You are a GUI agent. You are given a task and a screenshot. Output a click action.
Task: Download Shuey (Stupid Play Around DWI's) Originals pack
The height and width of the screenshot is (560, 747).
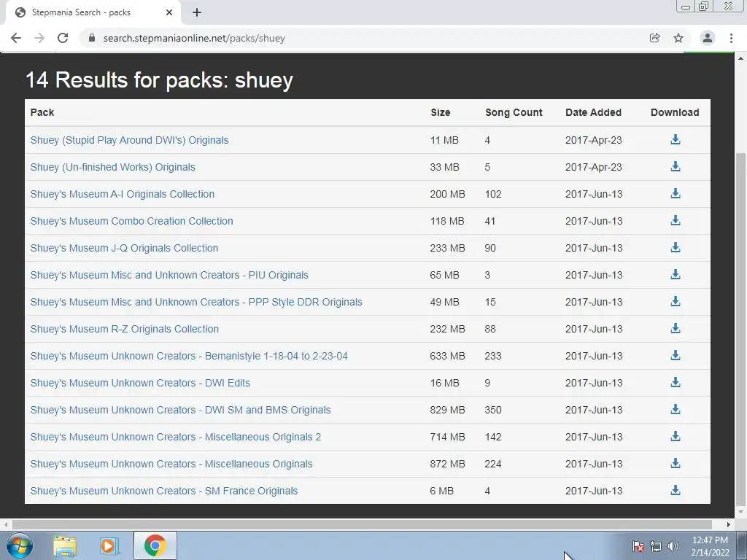[x=675, y=139]
